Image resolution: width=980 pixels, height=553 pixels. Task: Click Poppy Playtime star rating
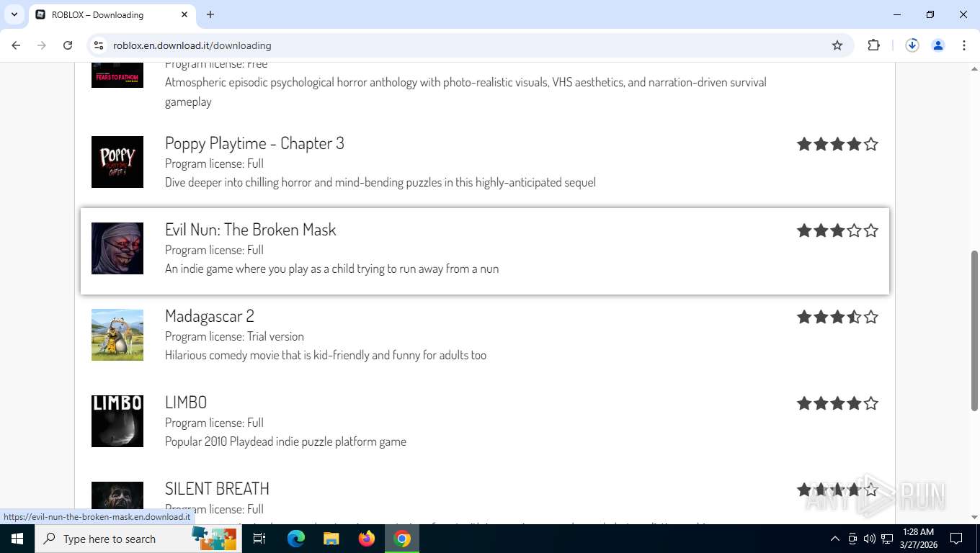point(837,144)
